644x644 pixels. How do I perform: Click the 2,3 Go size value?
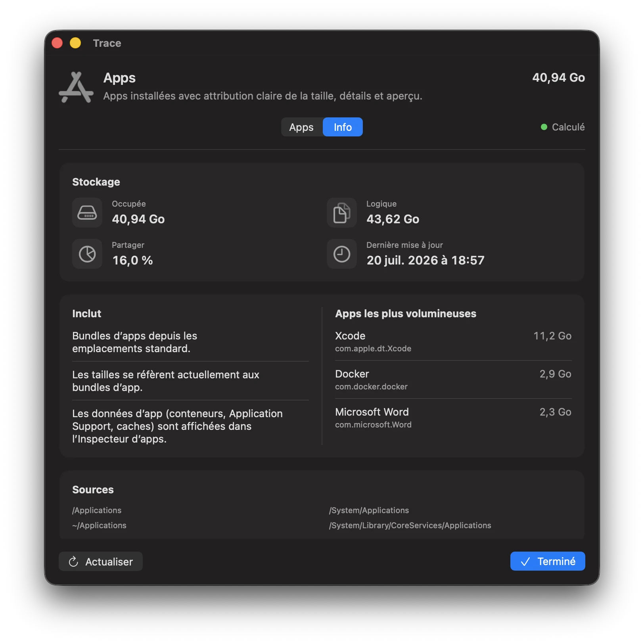pyautogui.click(x=555, y=412)
